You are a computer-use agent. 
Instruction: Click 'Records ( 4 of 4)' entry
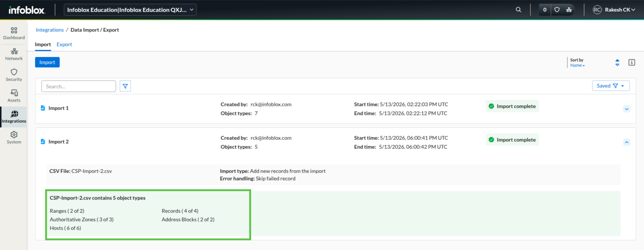click(x=180, y=211)
